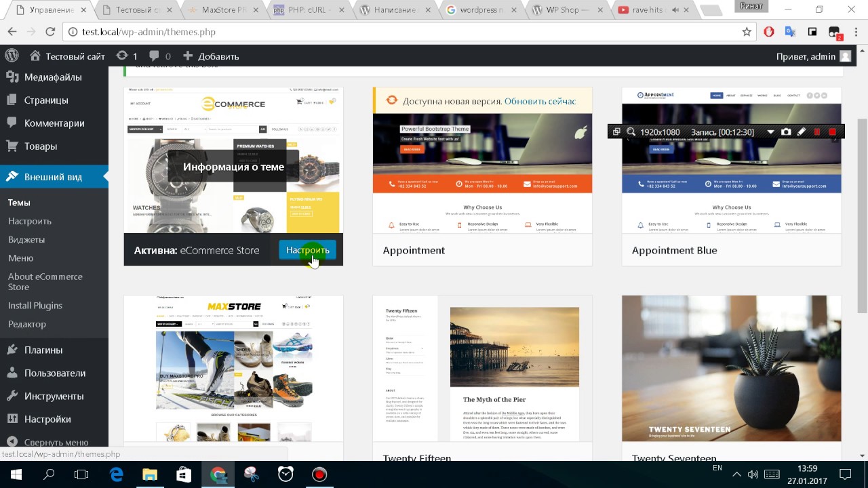Click blue Настроить button on active theme
Viewport: 868px width, 488px height.
point(307,250)
